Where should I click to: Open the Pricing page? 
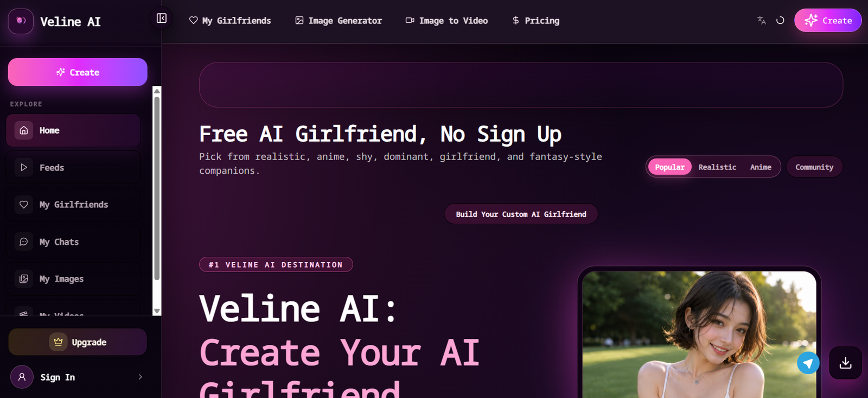pos(535,21)
